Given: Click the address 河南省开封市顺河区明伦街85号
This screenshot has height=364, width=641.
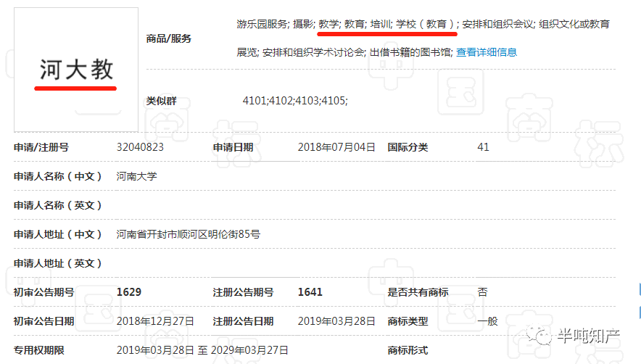Looking at the screenshot, I should tap(188, 234).
